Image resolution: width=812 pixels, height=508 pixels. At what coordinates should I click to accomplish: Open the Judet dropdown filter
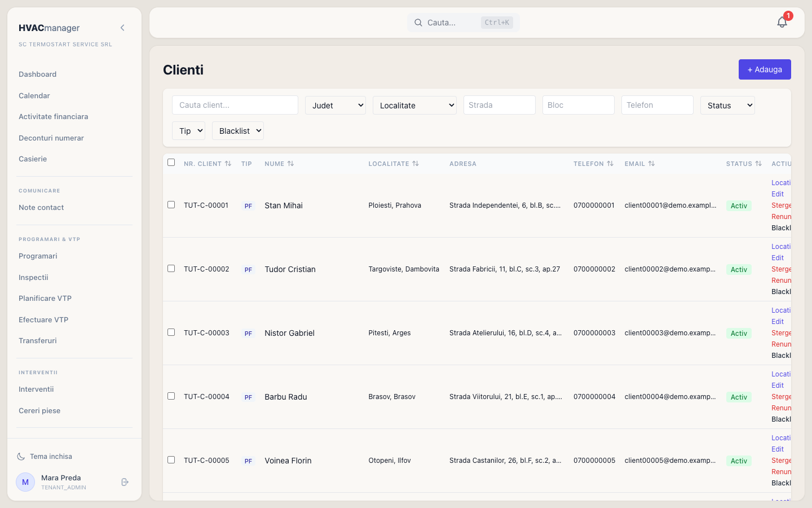(336, 105)
